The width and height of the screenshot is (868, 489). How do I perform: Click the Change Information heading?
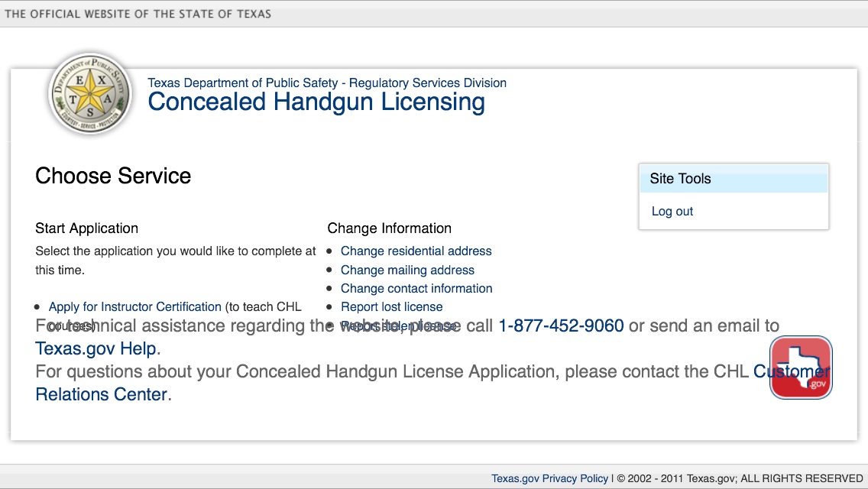tap(389, 228)
